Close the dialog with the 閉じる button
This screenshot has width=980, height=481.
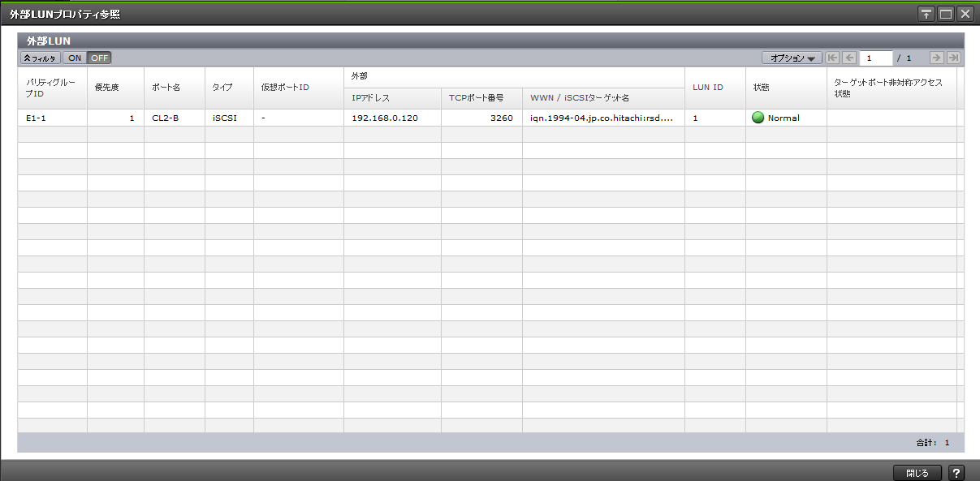click(x=918, y=472)
